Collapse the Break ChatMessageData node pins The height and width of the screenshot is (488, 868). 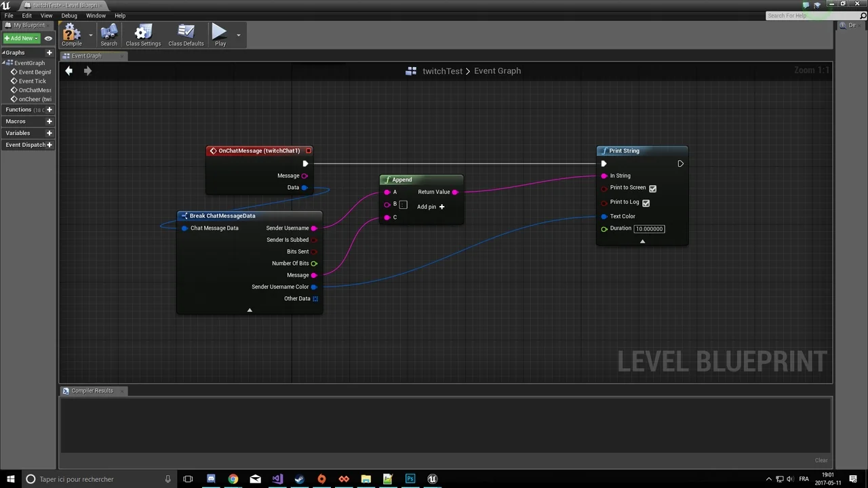250,310
